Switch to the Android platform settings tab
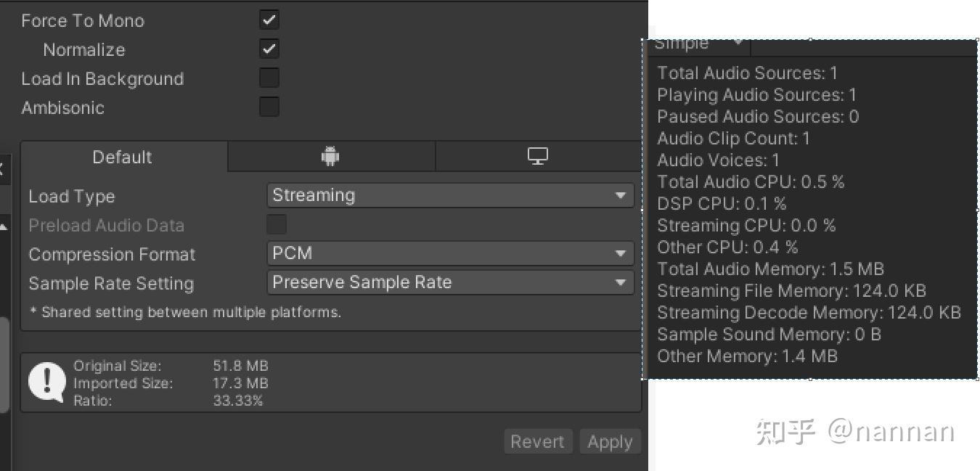 [x=330, y=157]
